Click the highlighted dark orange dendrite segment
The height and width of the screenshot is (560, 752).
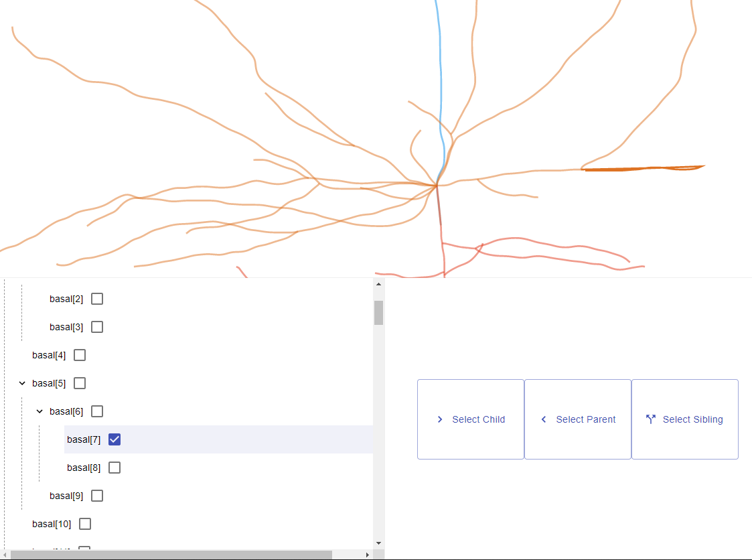coord(643,168)
